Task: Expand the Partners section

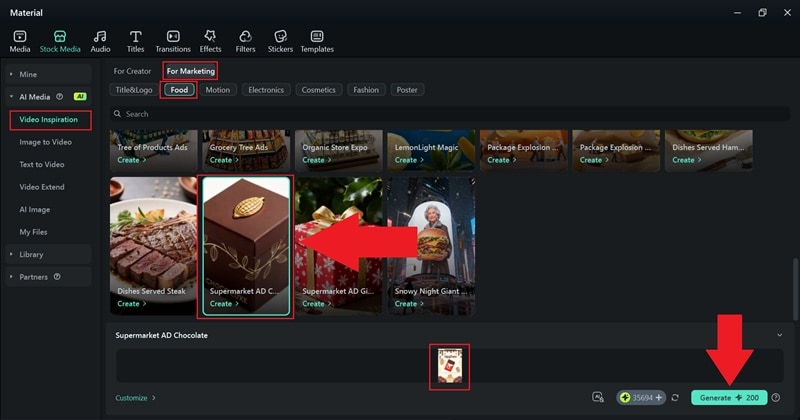Action: (x=11, y=277)
